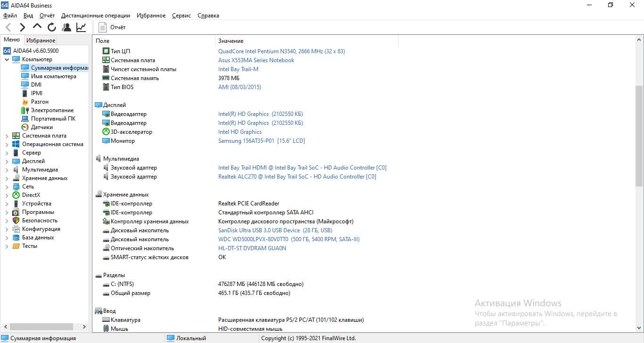Click the Realtek ALC270 audio link
This screenshot has width=644, height=343.
pos(297,177)
